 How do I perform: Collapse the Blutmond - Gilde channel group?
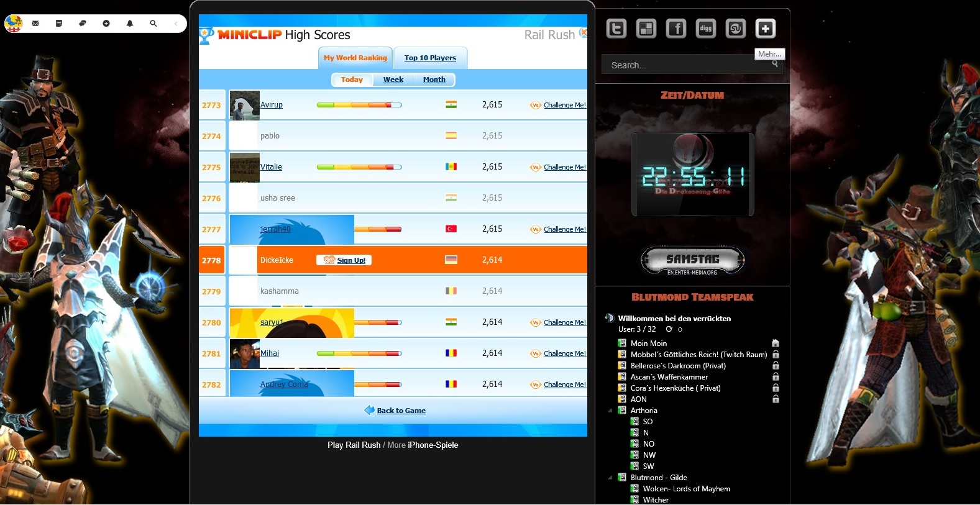610,478
